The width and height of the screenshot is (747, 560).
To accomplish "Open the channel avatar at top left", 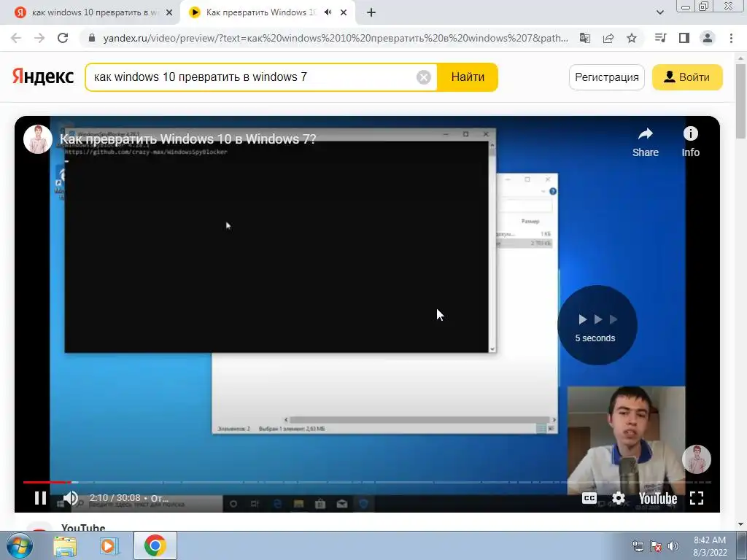I will (x=38, y=139).
